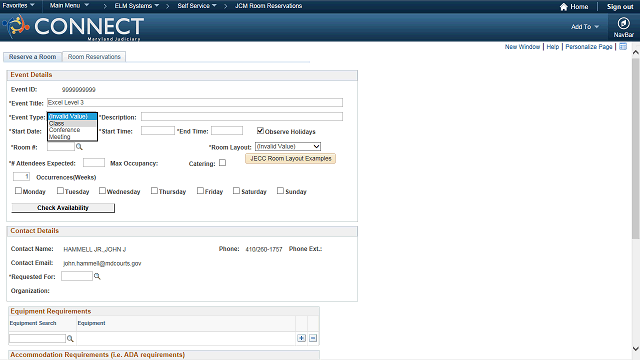Open JECC Room Layout Examples button

pos(290,158)
